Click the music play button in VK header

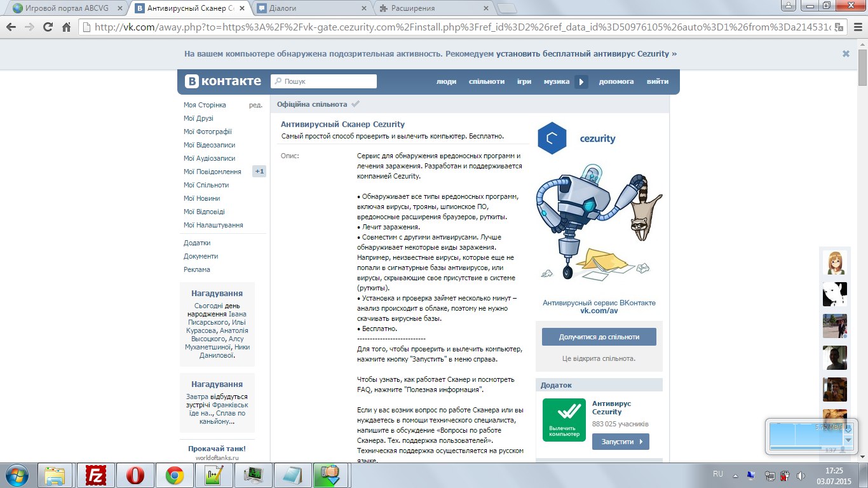[x=581, y=81]
